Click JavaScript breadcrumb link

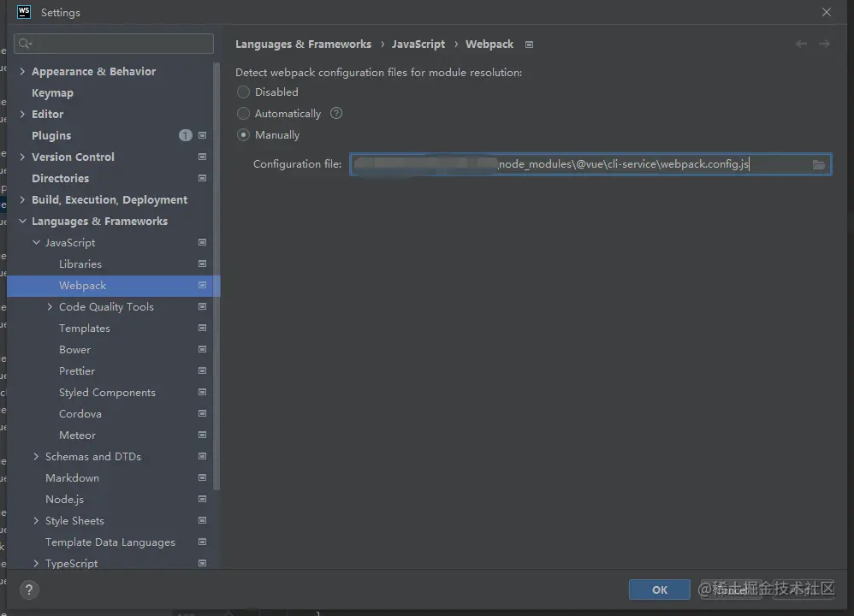tap(418, 44)
